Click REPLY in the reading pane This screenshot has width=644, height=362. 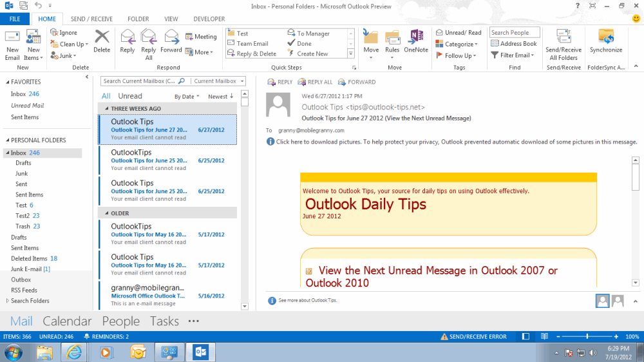click(x=279, y=82)
